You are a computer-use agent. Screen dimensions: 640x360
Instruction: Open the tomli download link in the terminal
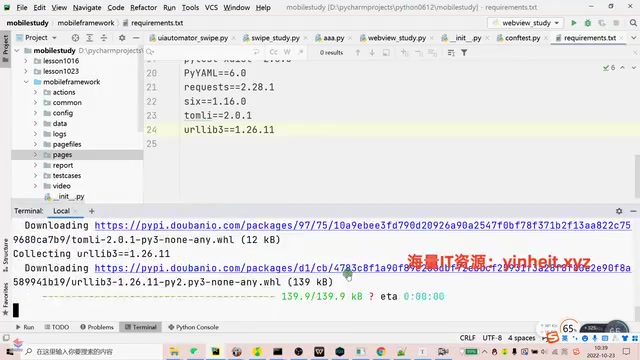[x=362, y=226]
